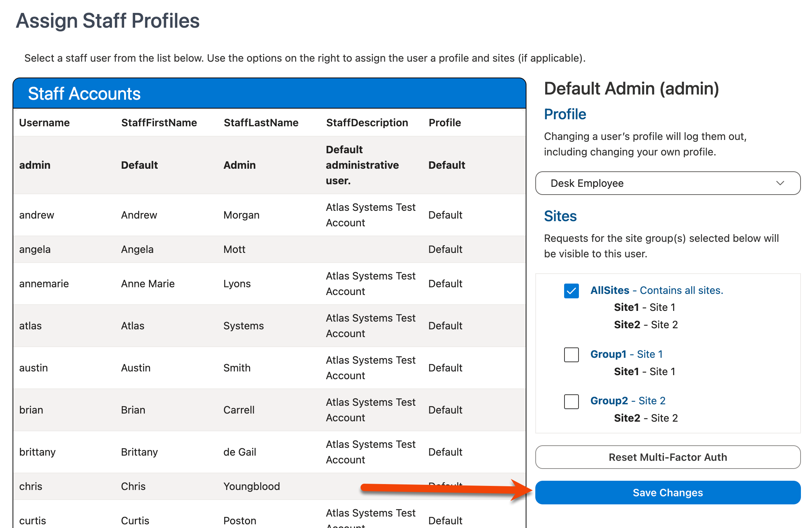Uncheck the AllSites checkbox
The width and height of the screenshot is (812, 528).
[571, 291]
